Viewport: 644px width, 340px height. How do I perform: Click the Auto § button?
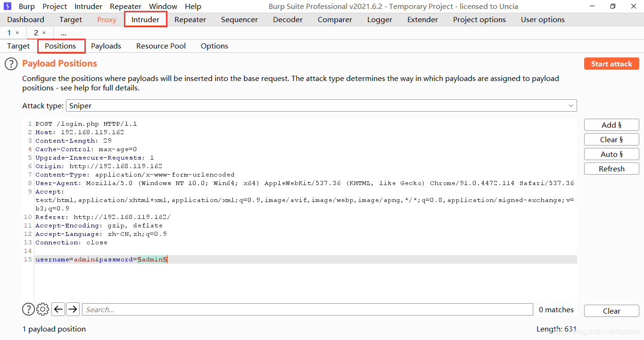(611, 154)
